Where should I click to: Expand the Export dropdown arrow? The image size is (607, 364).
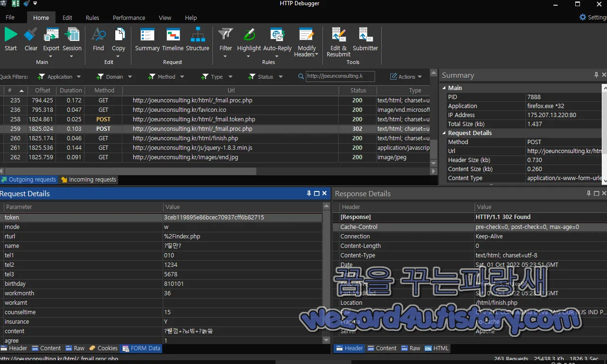51,56
